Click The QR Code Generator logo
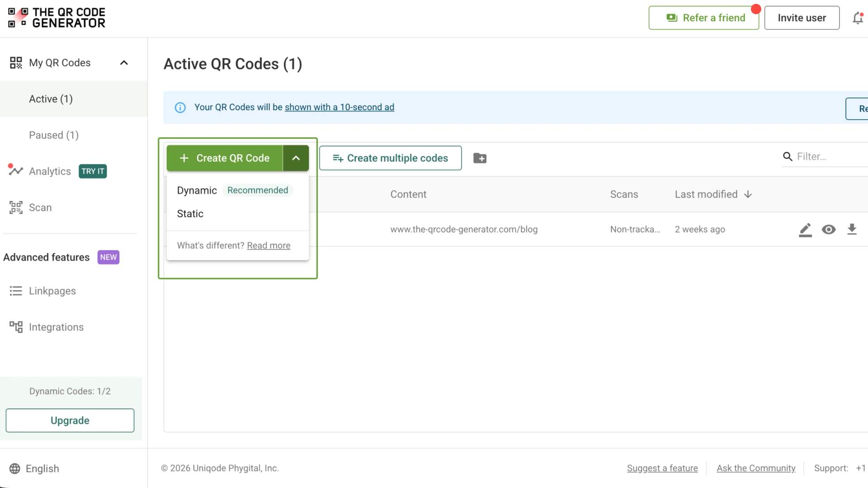Image resolution: width=868 pixels, height=488 pixels. pos(57,18)
